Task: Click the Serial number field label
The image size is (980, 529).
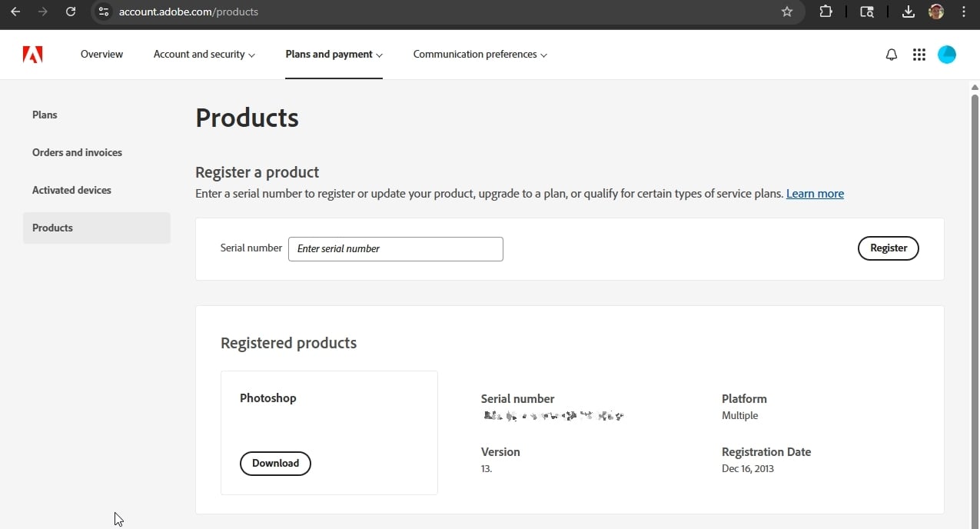Action: [x=251, y=248]
